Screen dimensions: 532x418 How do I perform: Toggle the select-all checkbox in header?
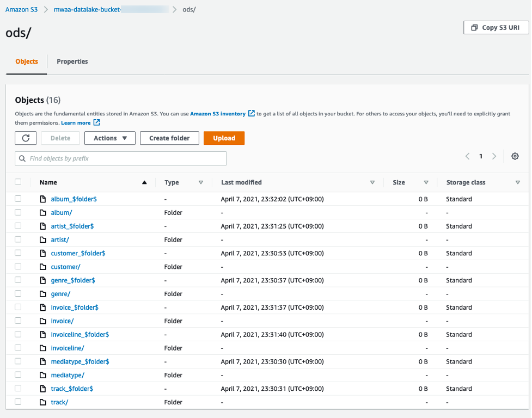click(x=18, y=182)
